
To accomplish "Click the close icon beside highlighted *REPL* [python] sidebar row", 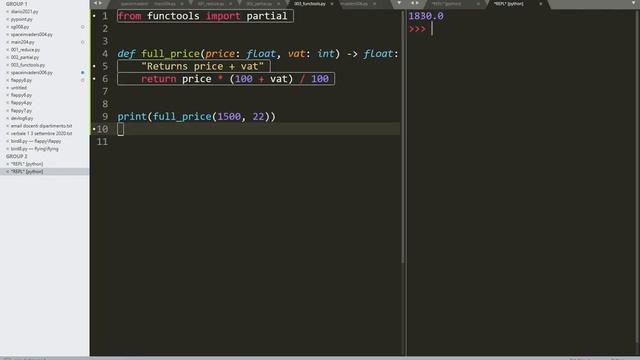I will 7,172.
